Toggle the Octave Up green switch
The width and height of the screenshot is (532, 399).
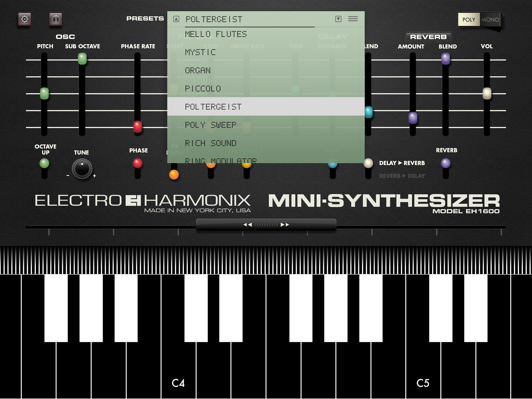point(44,164)
